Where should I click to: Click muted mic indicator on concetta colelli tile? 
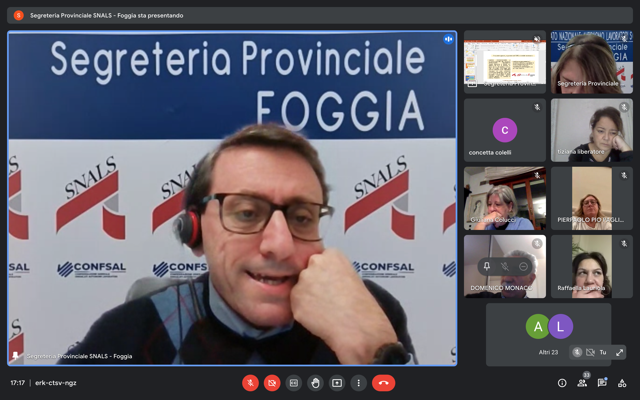click(537, 107)
